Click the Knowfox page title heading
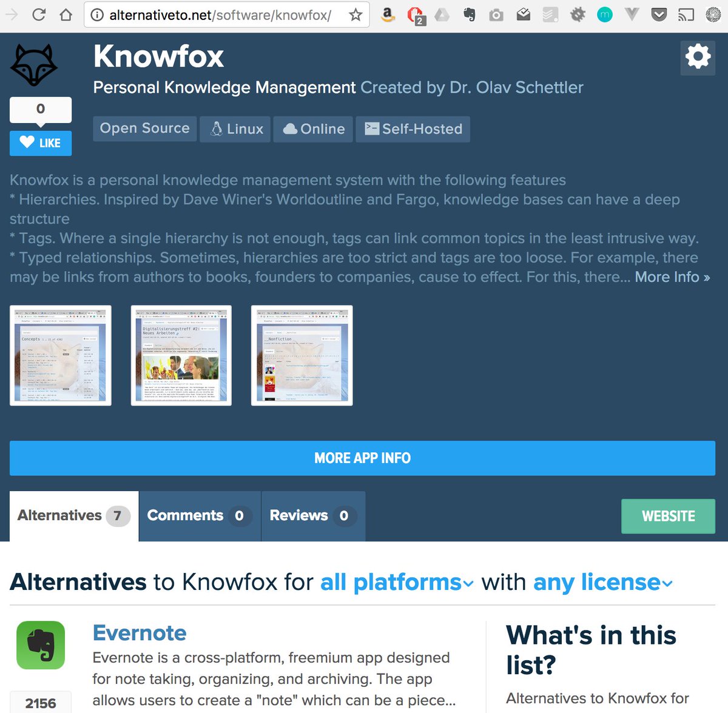 tap(159, 56)
